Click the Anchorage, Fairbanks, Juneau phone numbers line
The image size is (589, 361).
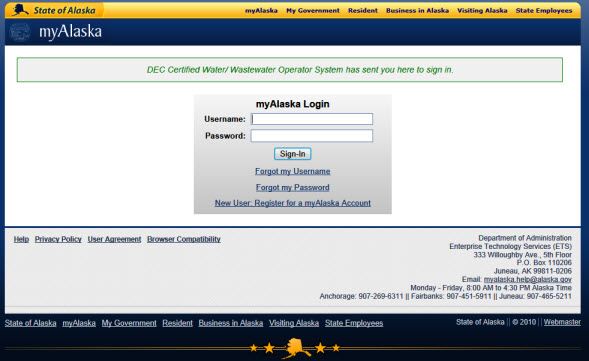click(446, 296)
